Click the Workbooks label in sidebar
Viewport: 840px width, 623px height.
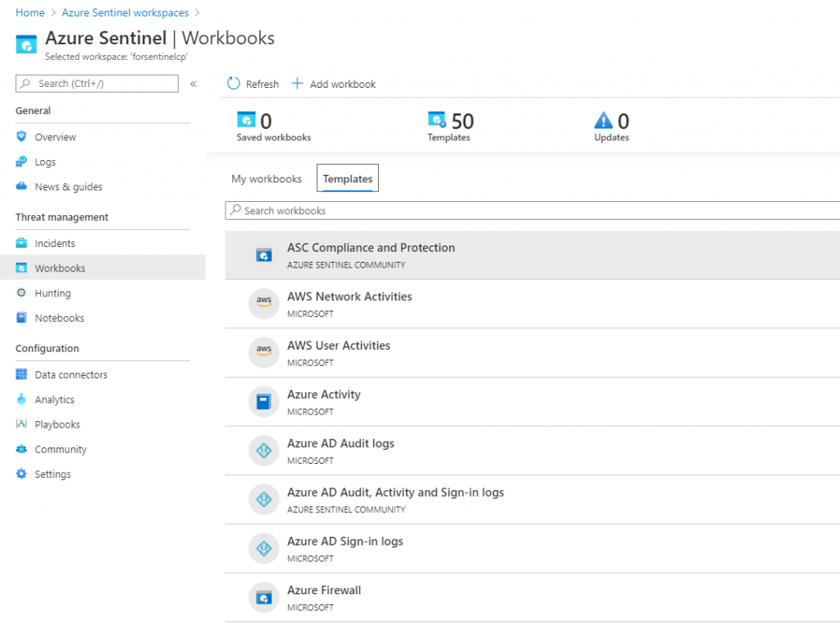[60, 268]
